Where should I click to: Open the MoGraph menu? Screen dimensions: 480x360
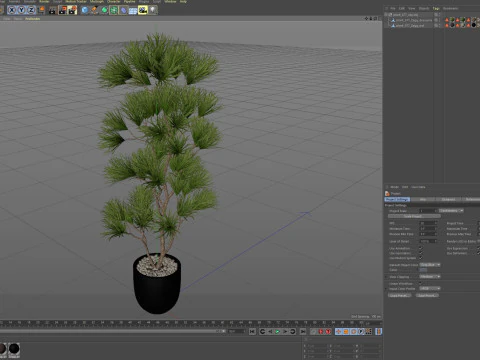[97, 2]
